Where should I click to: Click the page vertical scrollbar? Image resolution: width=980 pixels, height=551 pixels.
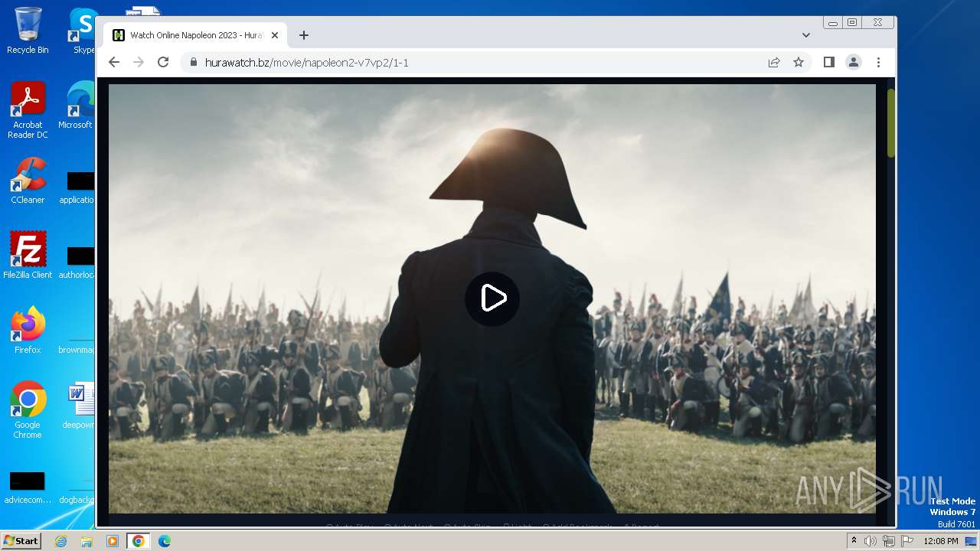tap(890, 122)
